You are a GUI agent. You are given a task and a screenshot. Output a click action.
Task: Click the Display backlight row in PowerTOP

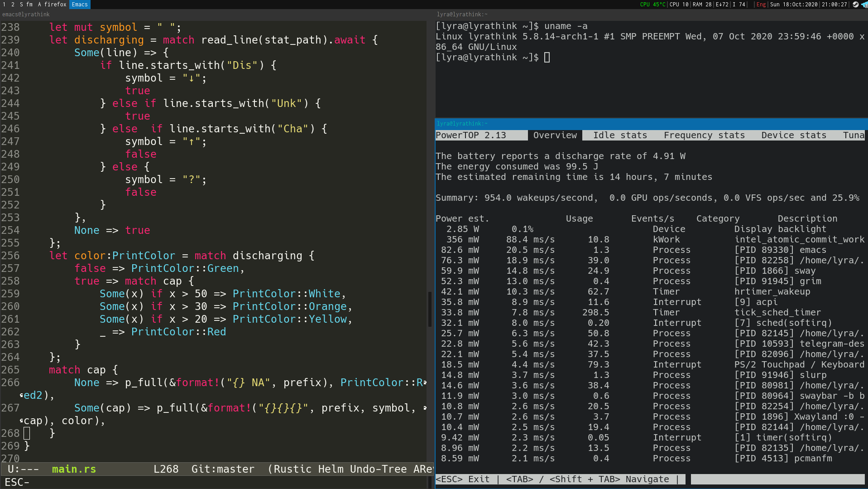(x=650, y=229)
